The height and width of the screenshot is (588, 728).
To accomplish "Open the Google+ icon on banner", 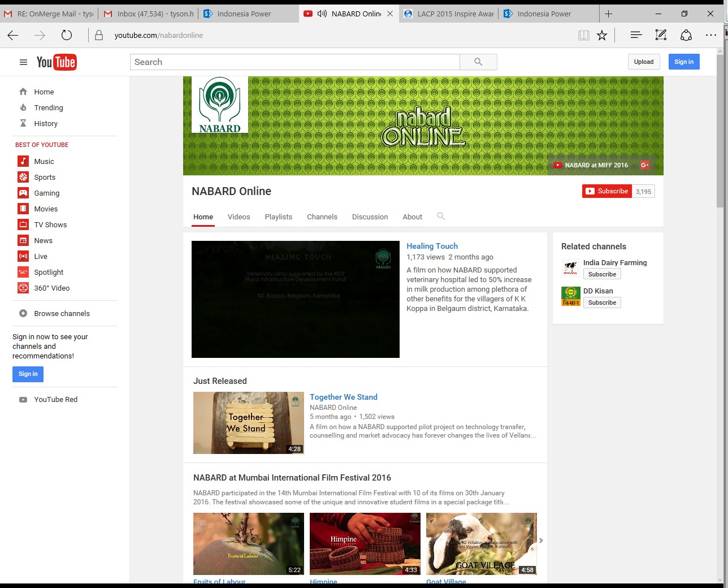I will coord(644,165).
